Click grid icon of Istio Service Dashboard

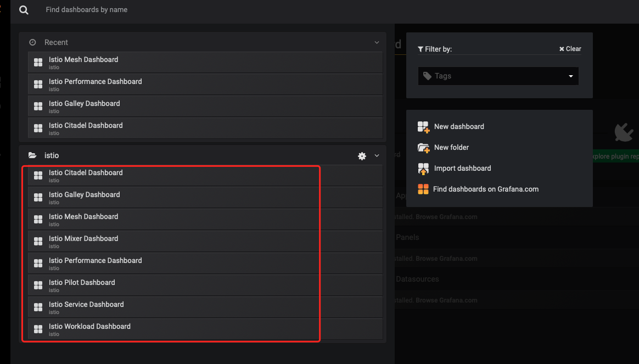tap(38, 307)
